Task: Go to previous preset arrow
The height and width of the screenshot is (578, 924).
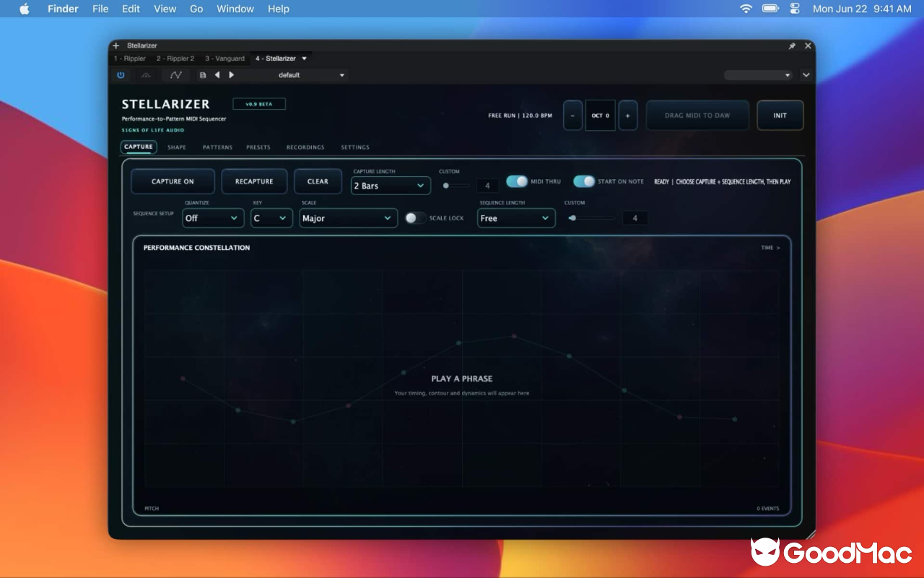Action: pyautogui.click(x=217, y=75)
